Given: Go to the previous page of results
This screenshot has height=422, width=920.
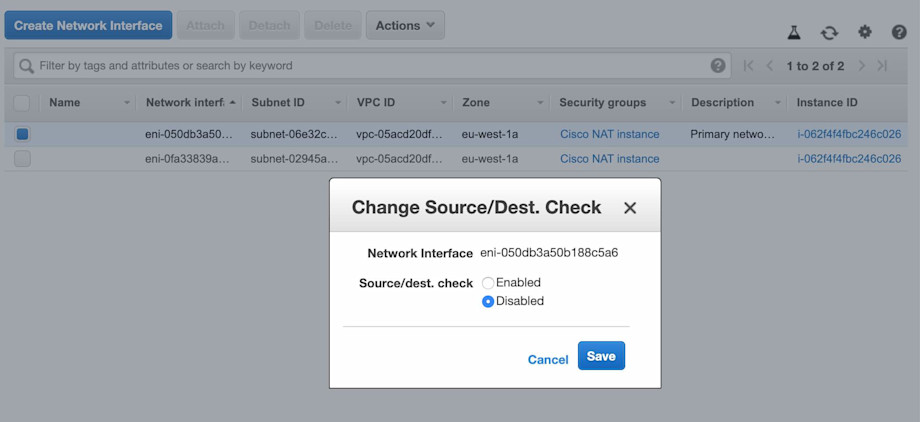Looking at the screenshot, I should [770, 66].
